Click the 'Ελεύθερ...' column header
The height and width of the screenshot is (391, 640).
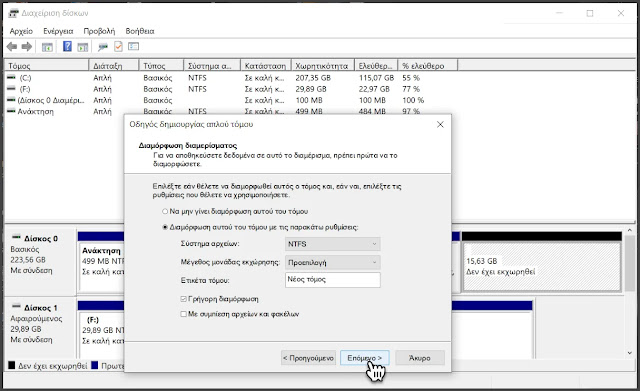[x=376, y=66]
